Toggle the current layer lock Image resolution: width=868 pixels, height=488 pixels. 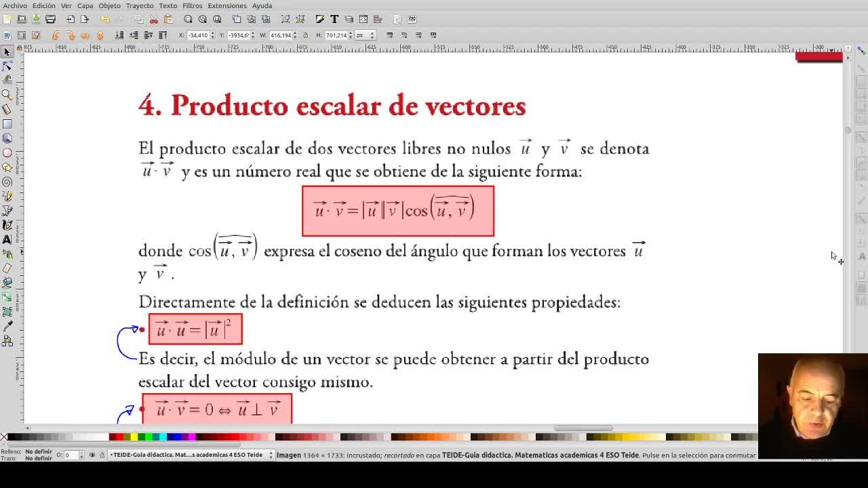pyautogui.click(x=102, y=455)
